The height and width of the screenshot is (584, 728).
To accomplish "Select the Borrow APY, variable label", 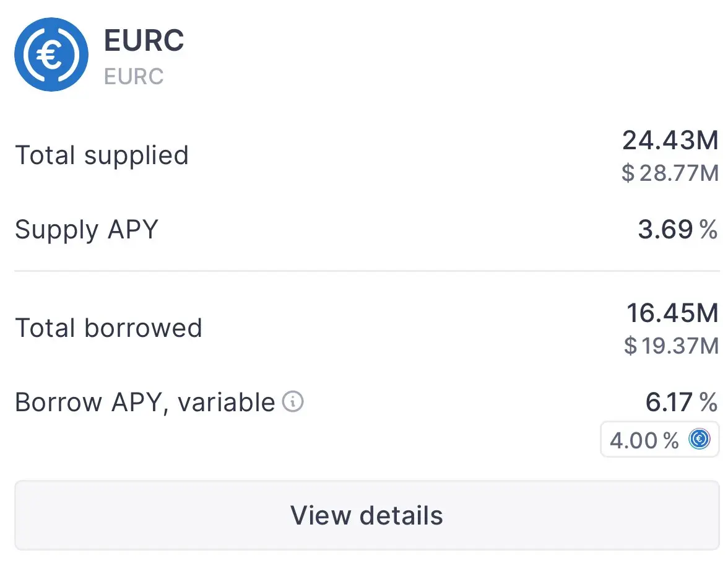I will tap(145, 403).
